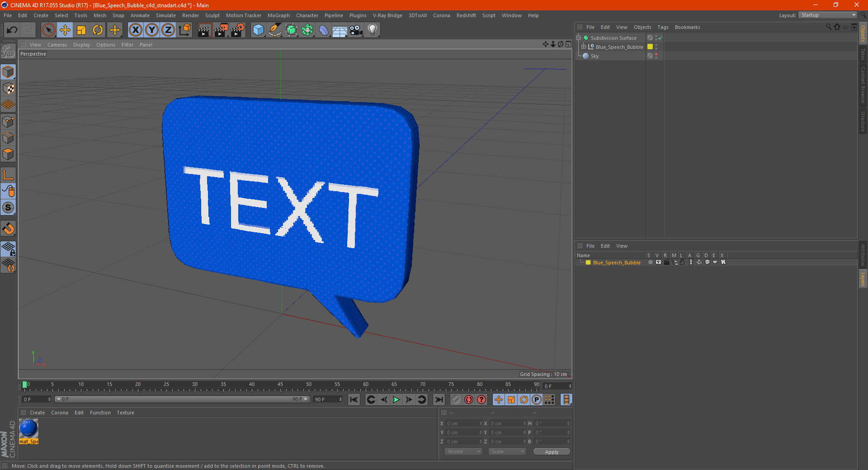868x470 pixels.
Task: Click the Coordinate System icon
Action: pos(184,30)
